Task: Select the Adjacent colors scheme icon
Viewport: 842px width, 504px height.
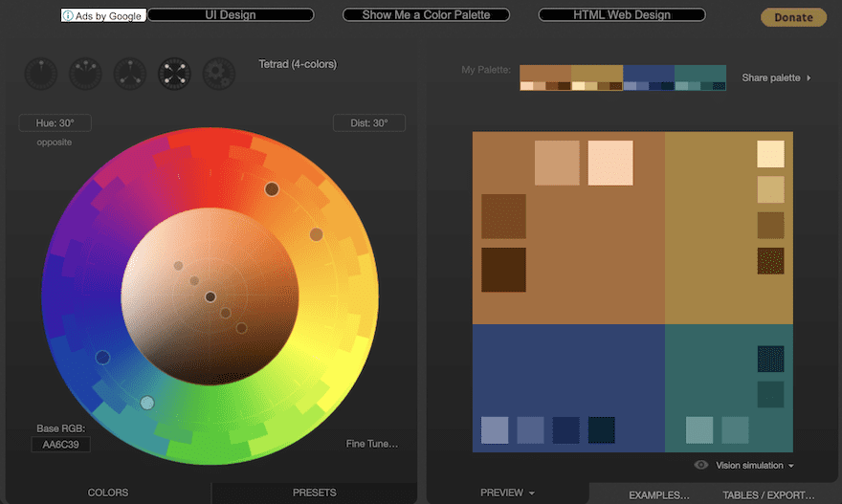Action: 85,74
